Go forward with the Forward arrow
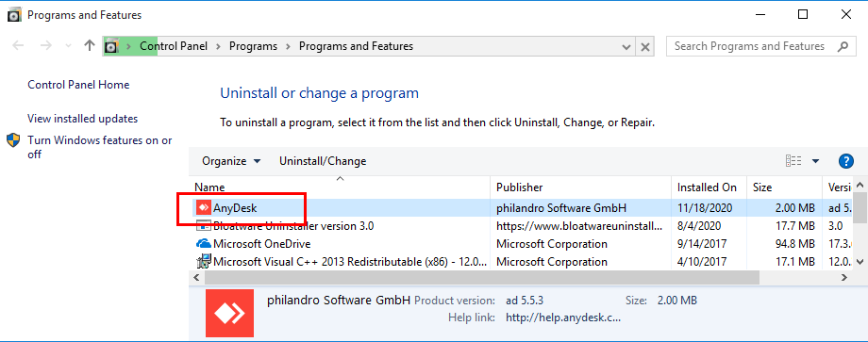868x342 pixels. click(x=46, y=46)
